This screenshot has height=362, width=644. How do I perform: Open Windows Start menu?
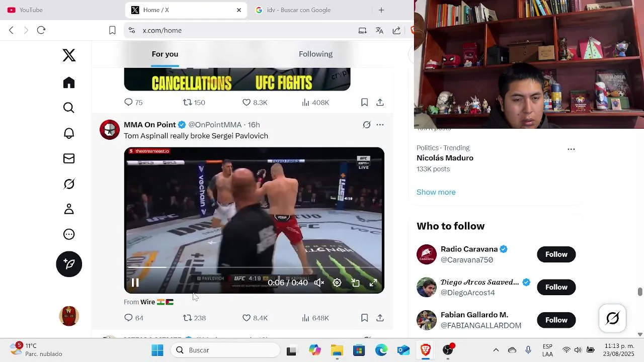coord(157,350)
